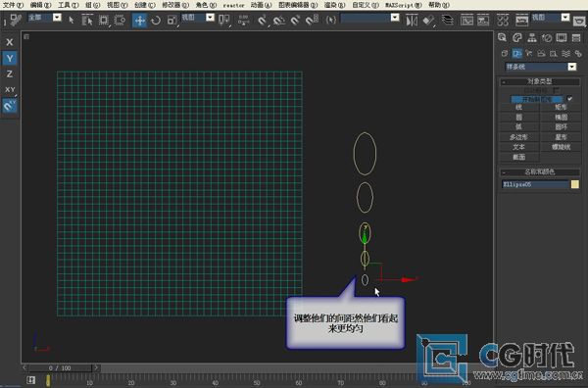This screenshot has height=388, width=588.
Task: Click the 文本 shape button
Action: click(x=518, y=147)
